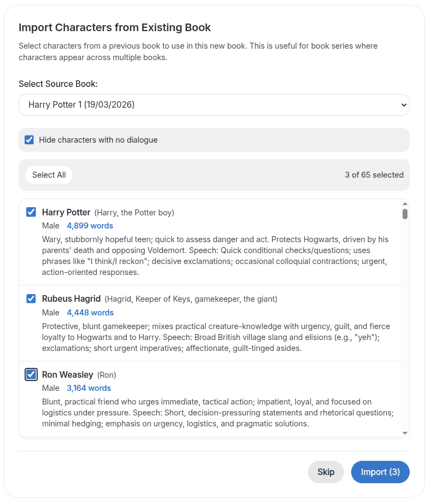
Task: Select the Rubeus Hagrid character name
Action: (x=71, y=298)
